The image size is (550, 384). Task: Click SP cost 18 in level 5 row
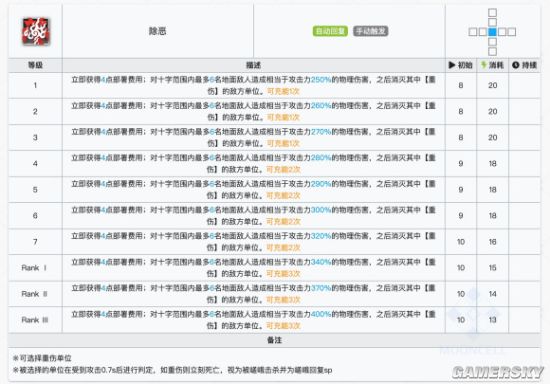[x=492, y=190]
